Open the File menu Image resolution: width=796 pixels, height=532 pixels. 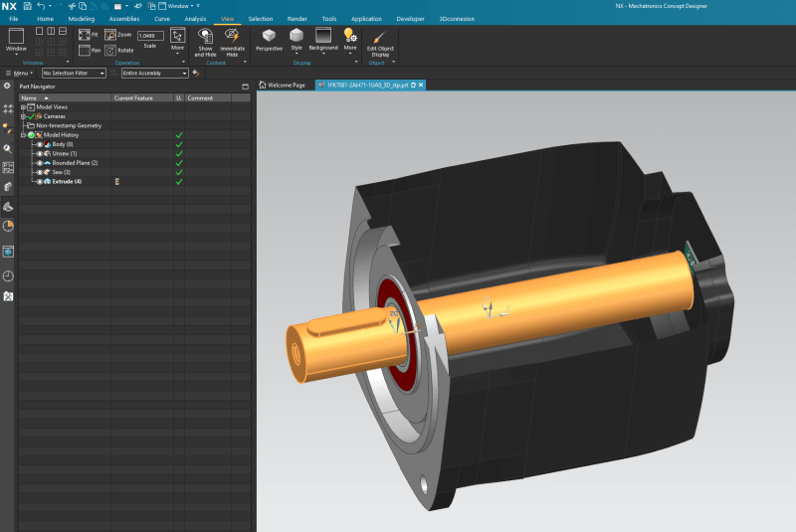point(14,19)
